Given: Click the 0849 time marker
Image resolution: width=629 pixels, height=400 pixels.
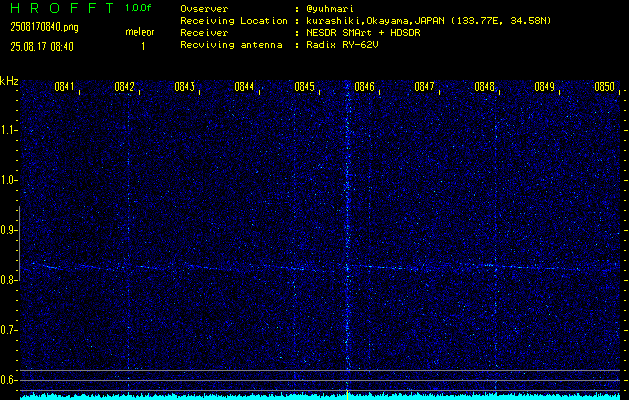Looking at the screenshot, I should pyautogui.click(x=544, y=87).
